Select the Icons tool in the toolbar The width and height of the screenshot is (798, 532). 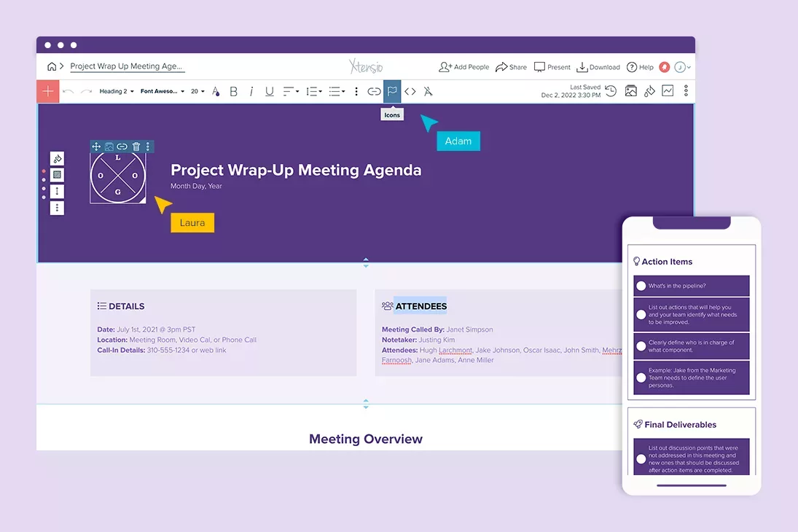(x=392, y=91)
